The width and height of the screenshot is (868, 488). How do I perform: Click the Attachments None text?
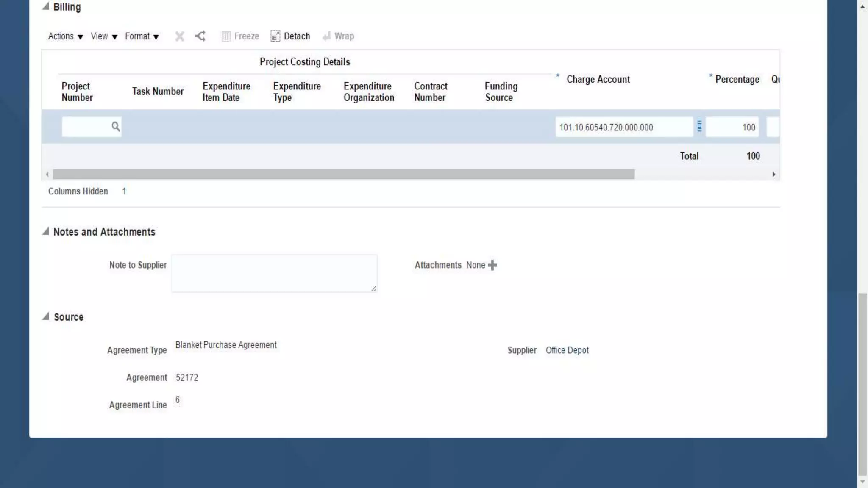point(476,265)
